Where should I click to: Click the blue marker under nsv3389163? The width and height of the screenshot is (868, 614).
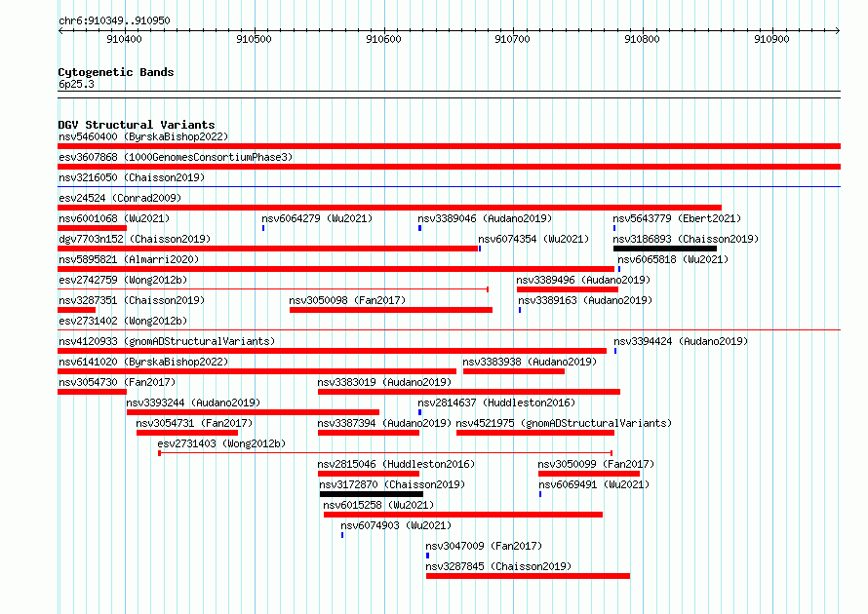point(520,310)
